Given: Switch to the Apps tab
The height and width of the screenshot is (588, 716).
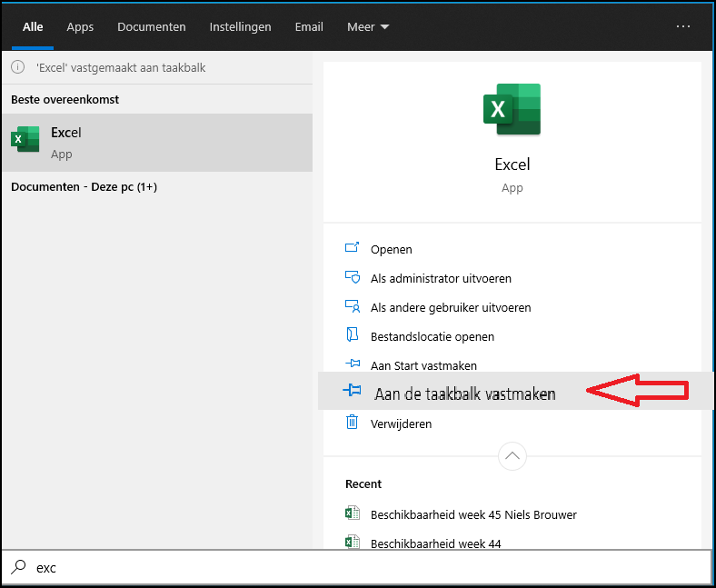Looking at the screenshot, I should 80,27.
